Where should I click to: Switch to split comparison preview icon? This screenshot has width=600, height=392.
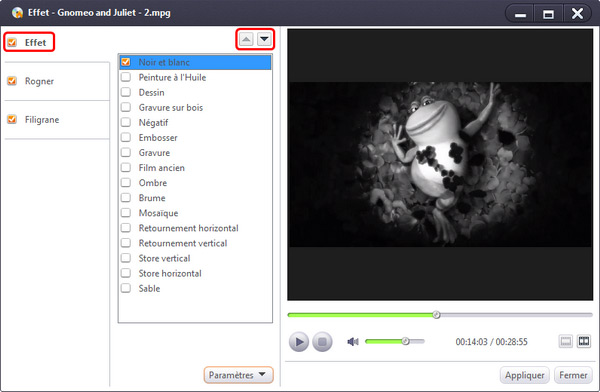click(x=584, y=341)
